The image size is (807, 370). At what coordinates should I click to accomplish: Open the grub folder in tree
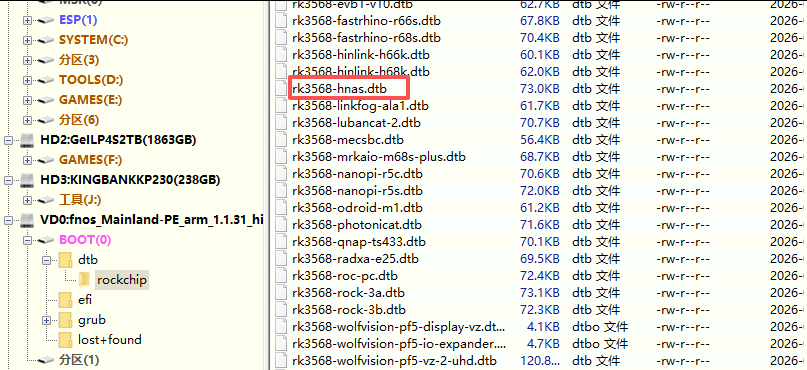(92, 320)
